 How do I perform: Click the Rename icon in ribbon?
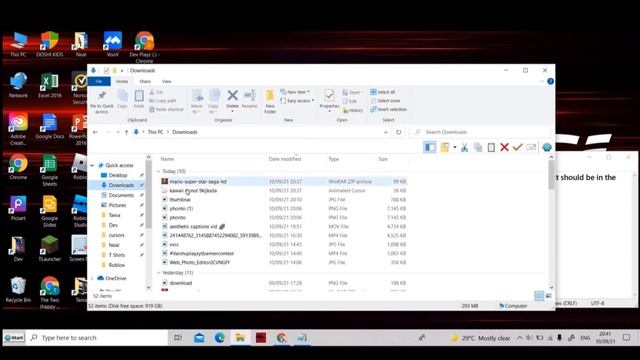(x=249, y=96)
